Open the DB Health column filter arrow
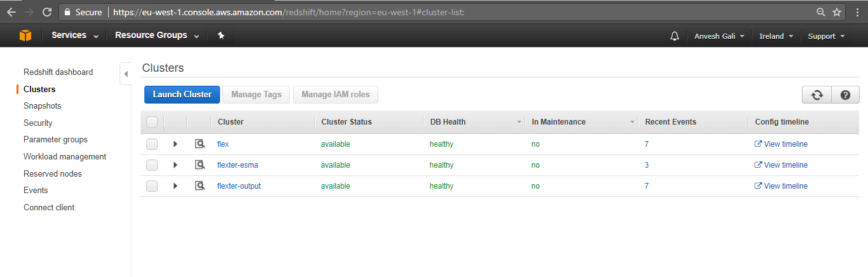The height and width of the screenshot is (277, 868). tap(520, 122)
